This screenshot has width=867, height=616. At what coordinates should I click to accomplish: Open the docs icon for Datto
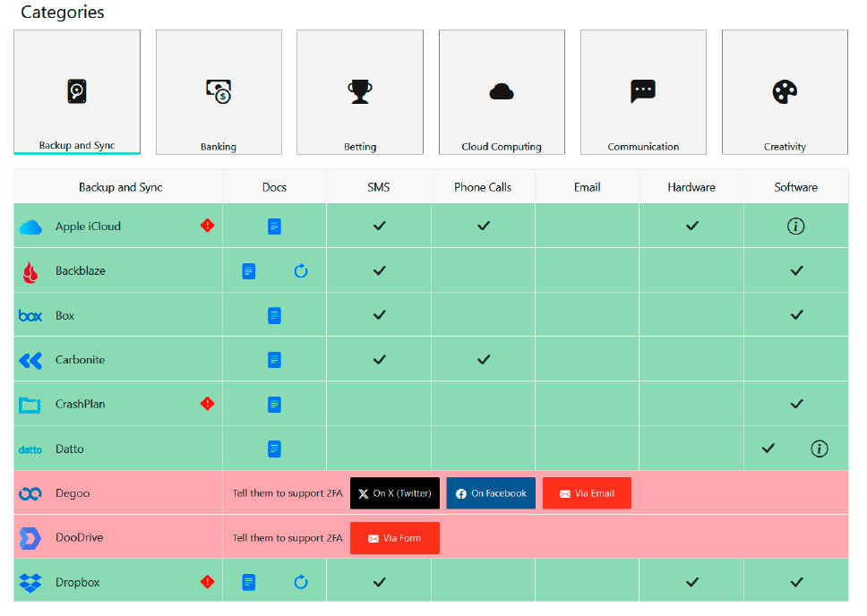point(274,449)
